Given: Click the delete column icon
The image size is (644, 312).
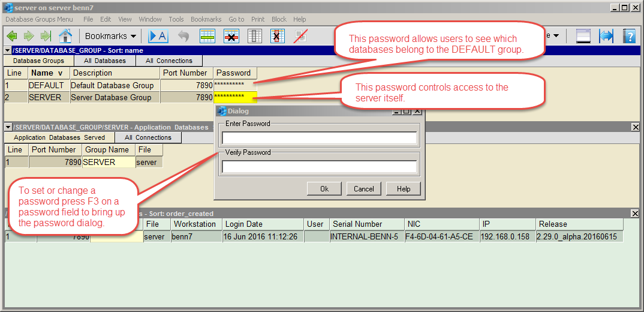Looking at the screenshot, I should point(278,36).
